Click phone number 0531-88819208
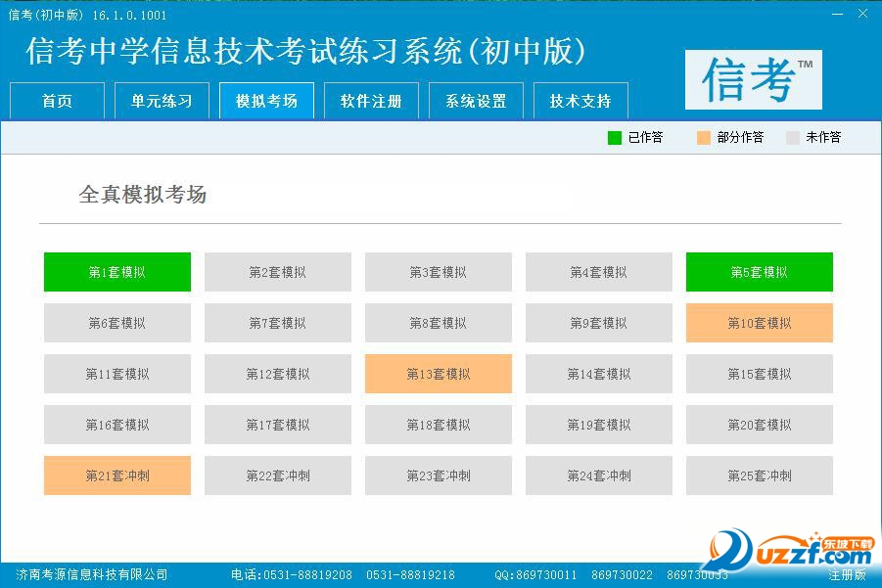This screenshot has height=588, width=882. pyautogui.click(x=307, y=575)
